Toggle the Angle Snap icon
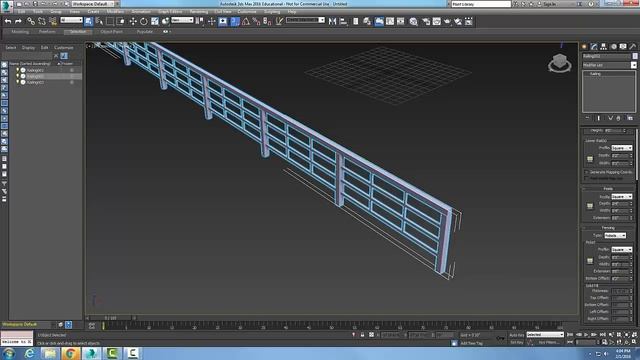This screenshot has width=640, height=360. pyautogui.click(x=246, y=21)
